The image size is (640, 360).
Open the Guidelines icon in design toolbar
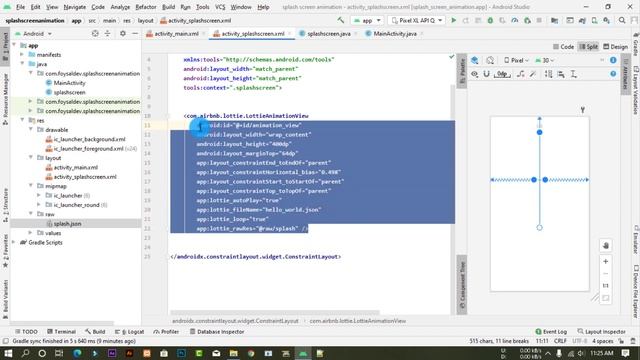[x=573, y=74]
